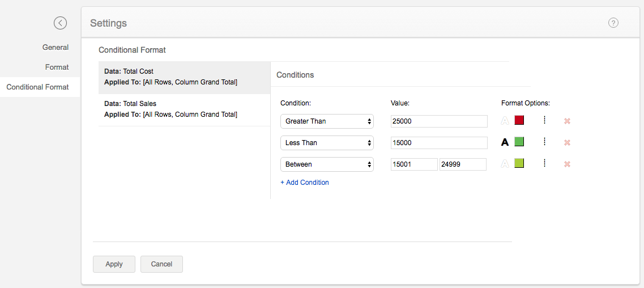Viewport: 644px width, 288px height.
Task: Remove the Less Than condition row
Action: coord(567,142)
